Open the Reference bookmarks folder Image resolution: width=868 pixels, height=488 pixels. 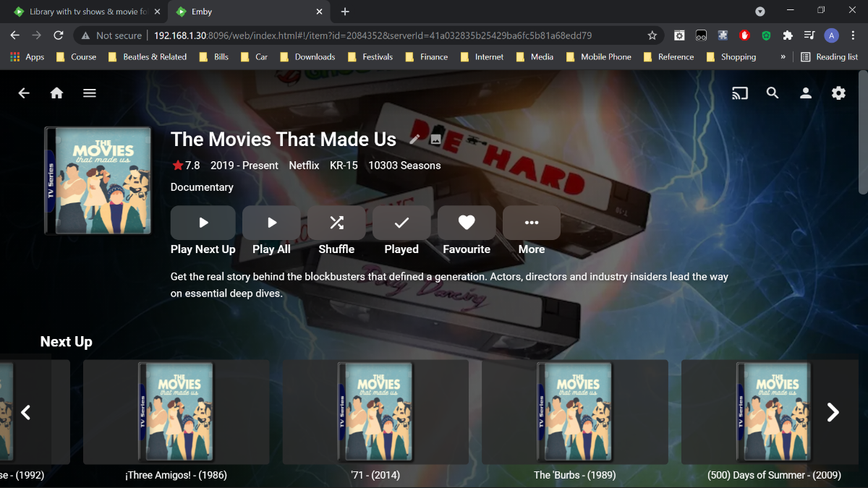coord(668,57)
